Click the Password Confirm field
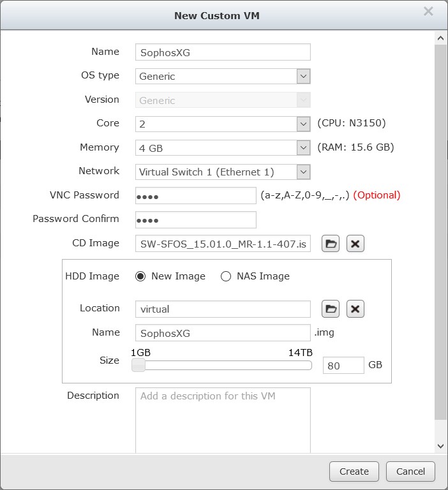Viewport: 448px width, 490px height. (x=196, y=219)
